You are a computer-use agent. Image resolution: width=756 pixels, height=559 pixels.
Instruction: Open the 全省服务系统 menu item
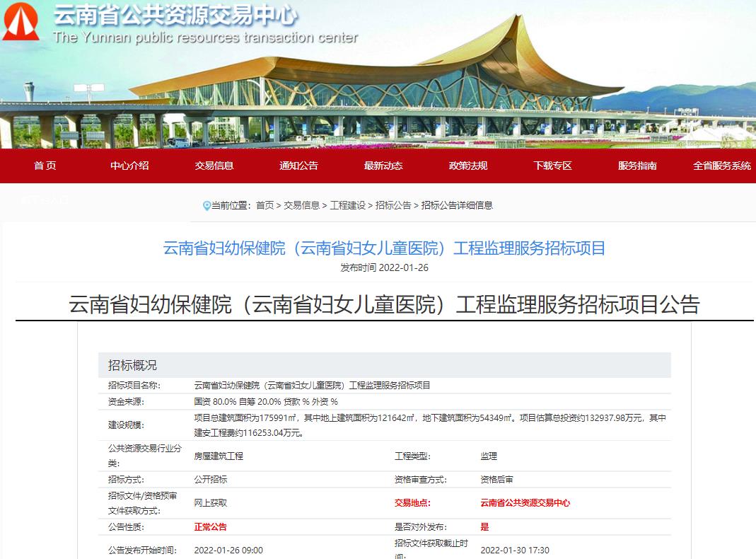722,166
